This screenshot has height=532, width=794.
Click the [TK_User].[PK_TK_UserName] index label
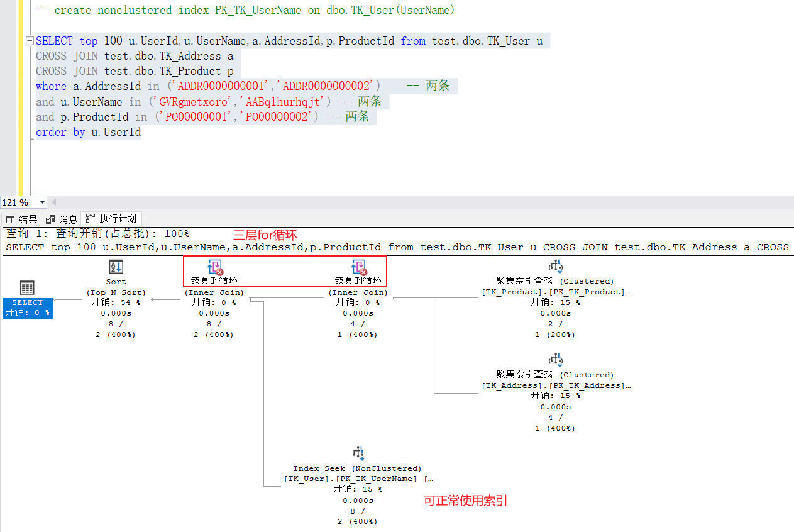click(x=350, y=479)
